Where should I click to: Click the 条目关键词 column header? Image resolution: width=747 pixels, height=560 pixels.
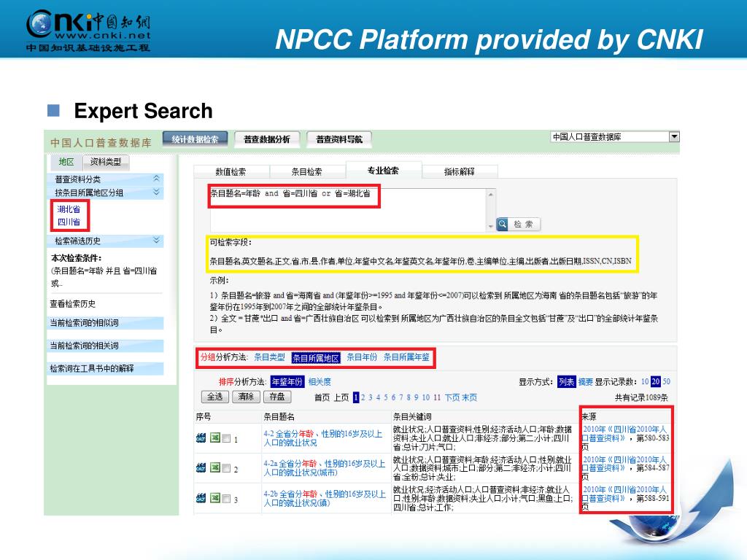[x=412, y=416]
